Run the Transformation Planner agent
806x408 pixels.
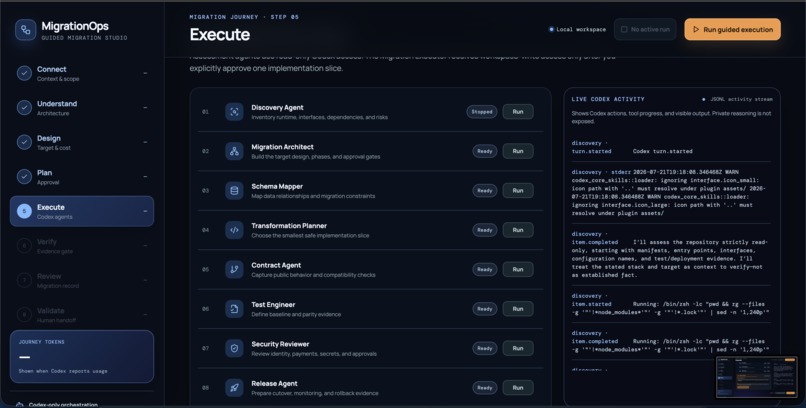point(518,230)
